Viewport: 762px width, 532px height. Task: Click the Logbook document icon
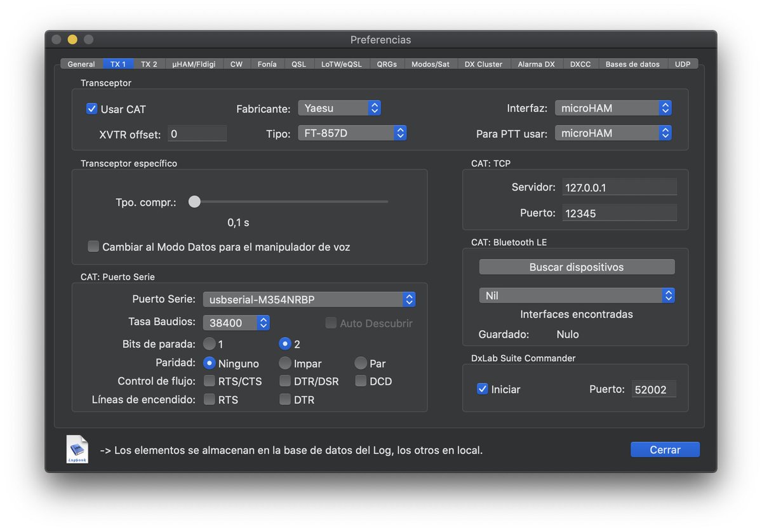click(77, 449)
